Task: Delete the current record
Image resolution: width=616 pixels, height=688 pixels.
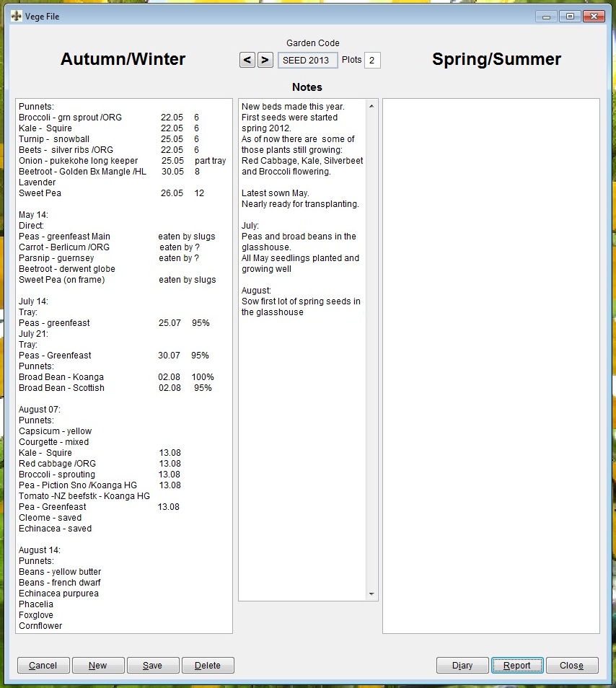Action: pyautogui.click(x=208, y=665)
